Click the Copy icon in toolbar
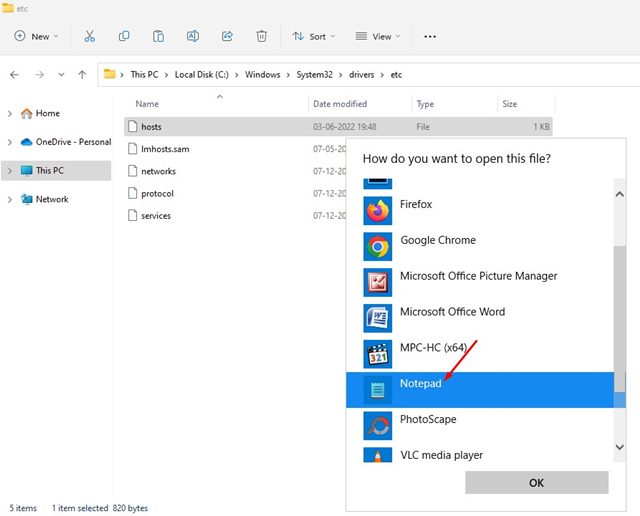 point(124,36)
